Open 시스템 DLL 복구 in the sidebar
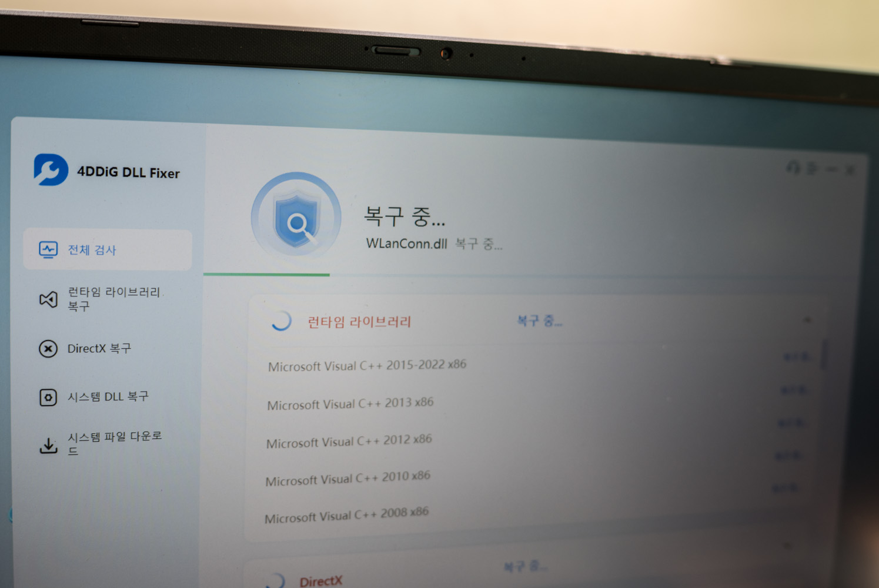The height and width of the screenshot is (588, 879). [108, 397]
